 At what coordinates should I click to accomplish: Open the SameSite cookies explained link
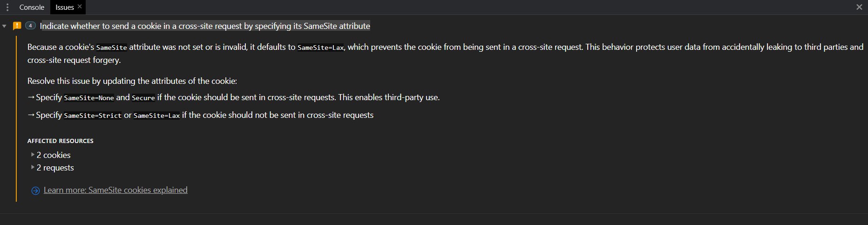click(x=115, y=190)
